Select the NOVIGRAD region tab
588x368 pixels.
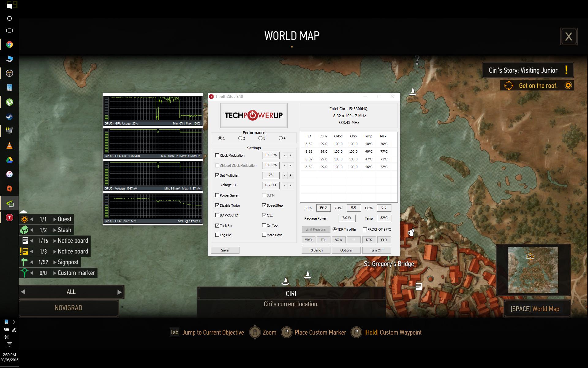[68, 308]
